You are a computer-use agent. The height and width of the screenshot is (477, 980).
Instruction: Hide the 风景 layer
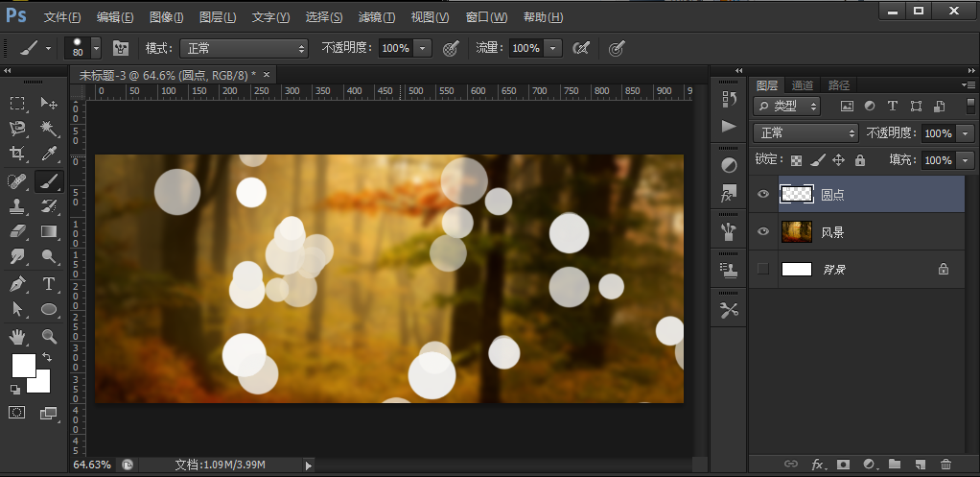763,232
